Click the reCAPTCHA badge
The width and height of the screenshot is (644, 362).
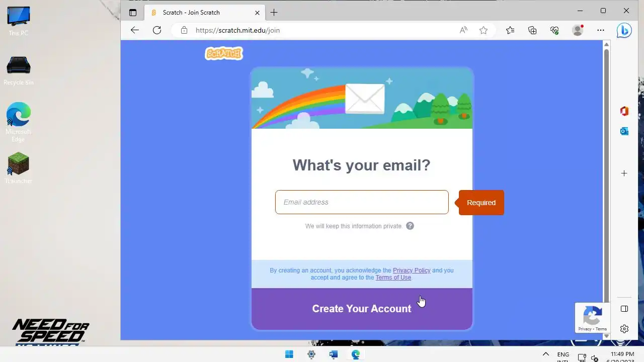click(592, 318)
